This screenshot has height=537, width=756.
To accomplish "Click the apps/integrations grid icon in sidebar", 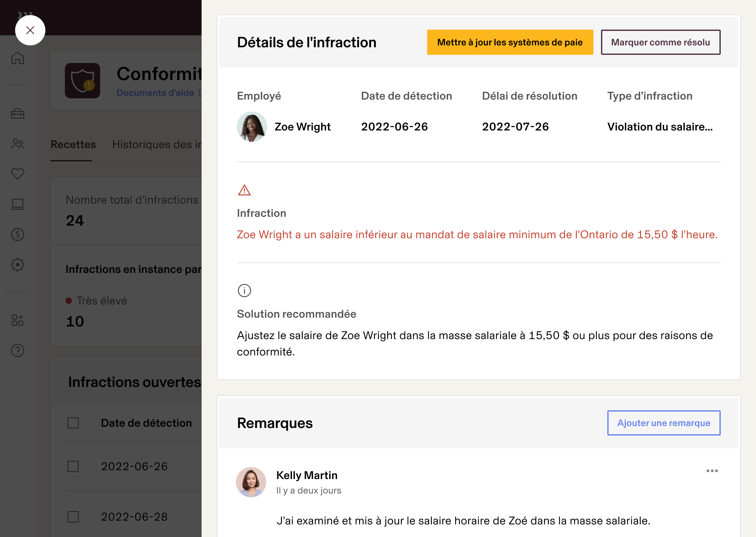I will tap(18, 320).
